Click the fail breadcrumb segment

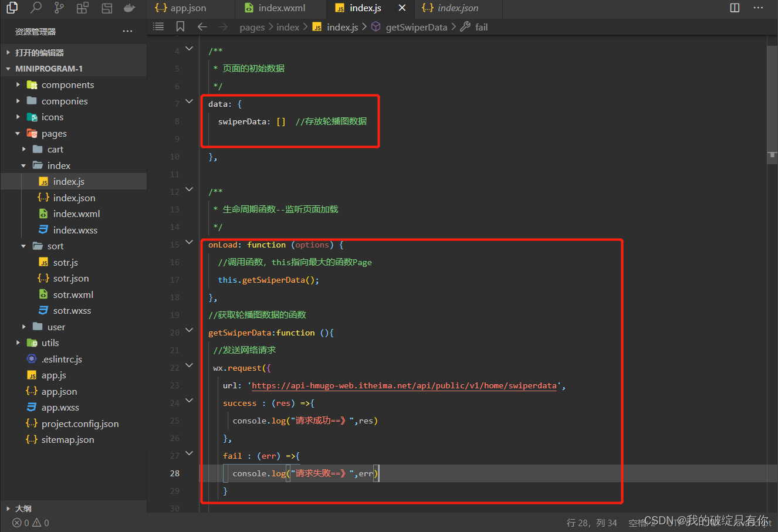point(474,27)
